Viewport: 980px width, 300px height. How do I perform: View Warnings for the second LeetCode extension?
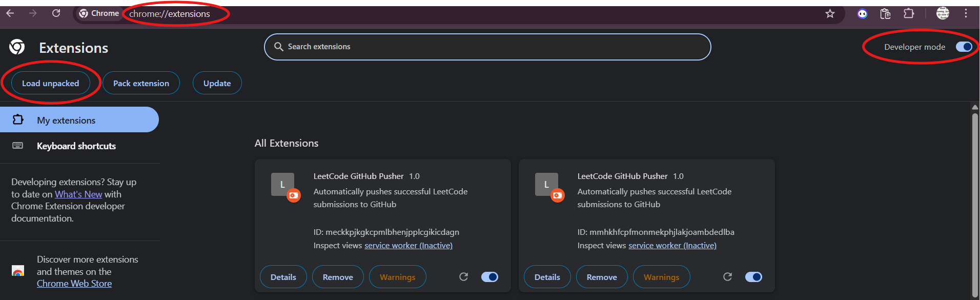[662, 277]
